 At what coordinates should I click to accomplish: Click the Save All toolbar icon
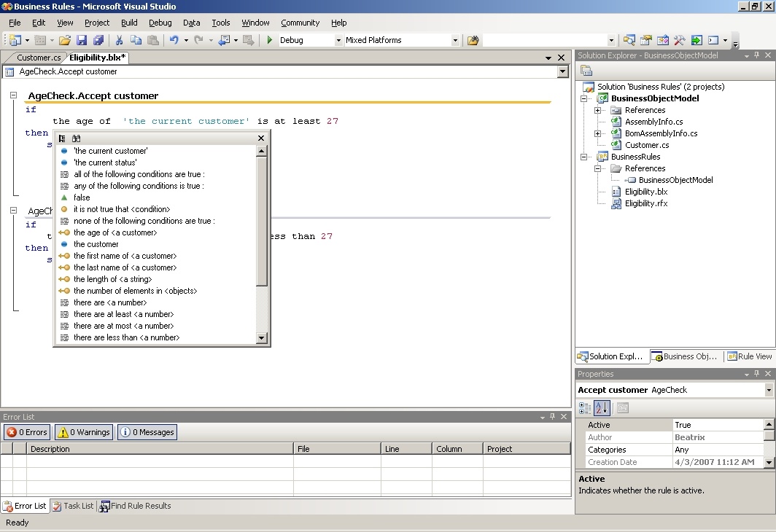click(98, 41)
